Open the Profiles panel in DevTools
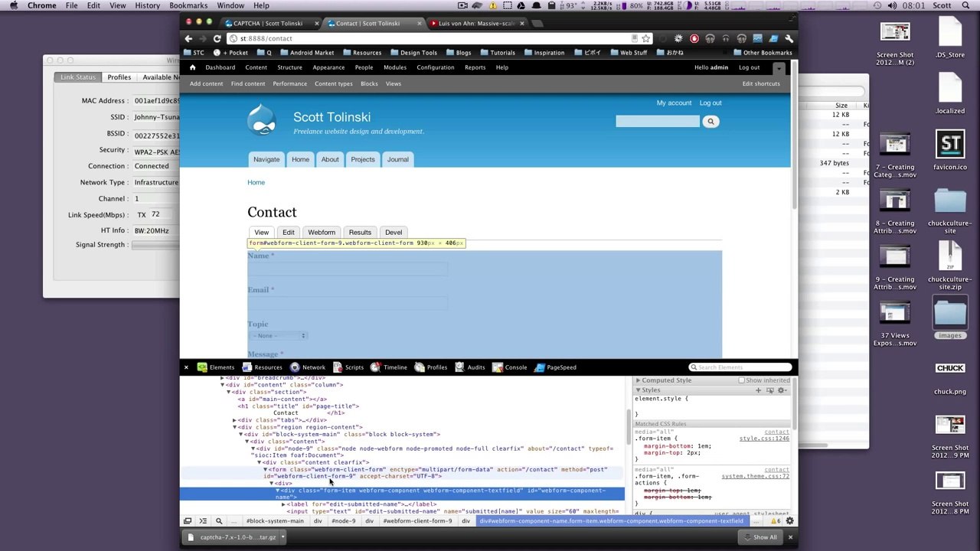Screen dimensions: 980x551 430,367
